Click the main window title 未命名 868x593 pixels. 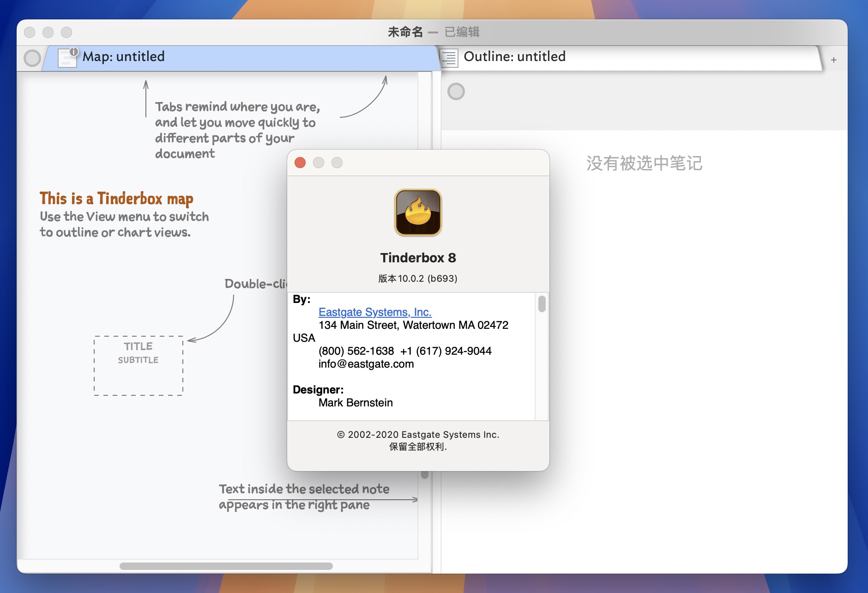(405, 32)
